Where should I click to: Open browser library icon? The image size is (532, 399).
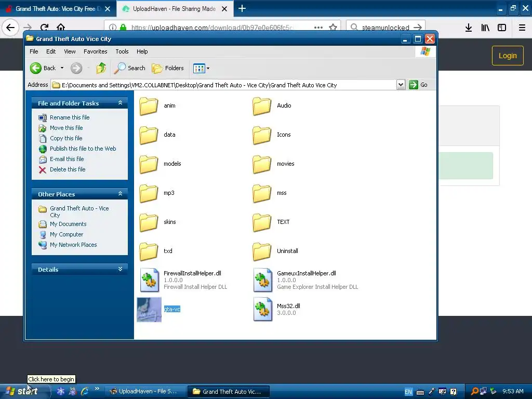(x=485, y=28)
